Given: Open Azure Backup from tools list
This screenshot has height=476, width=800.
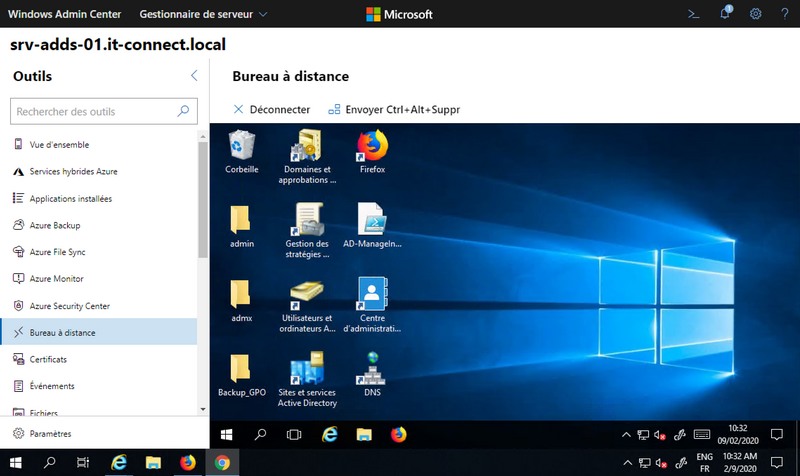Looking at the screenshot, I should (x=55, y=226).
